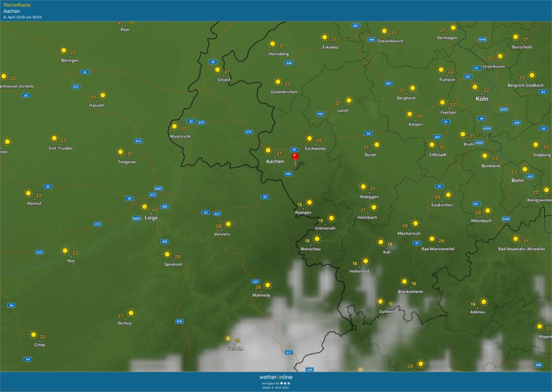
Task: Click the Mechernich label
Action: [x=409, y=234]
